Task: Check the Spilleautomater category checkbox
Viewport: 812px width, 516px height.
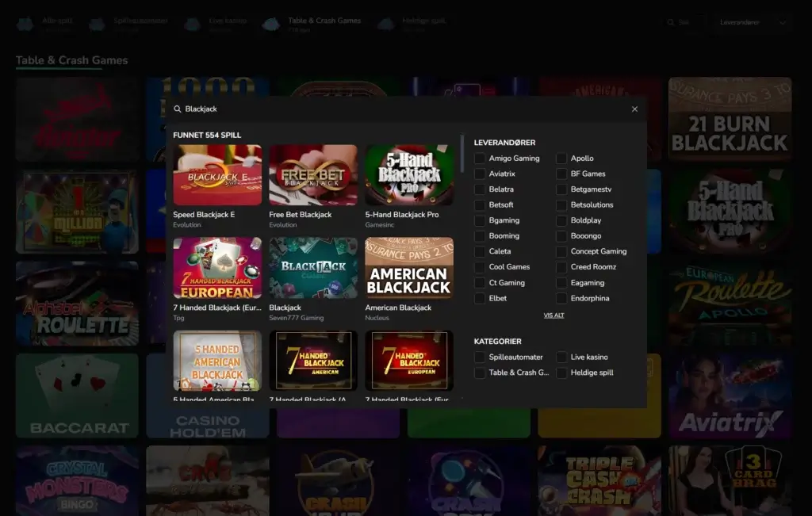Action: coord(480,357)
